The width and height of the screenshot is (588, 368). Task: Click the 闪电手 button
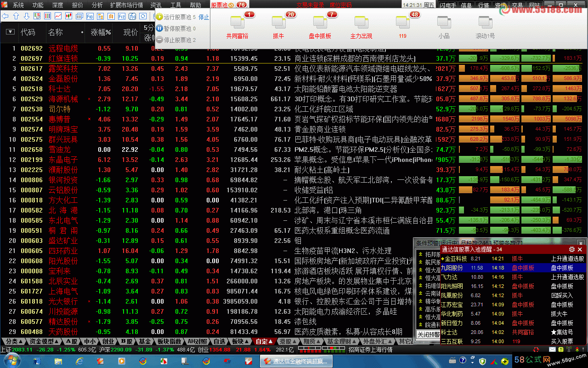(448, 5)
